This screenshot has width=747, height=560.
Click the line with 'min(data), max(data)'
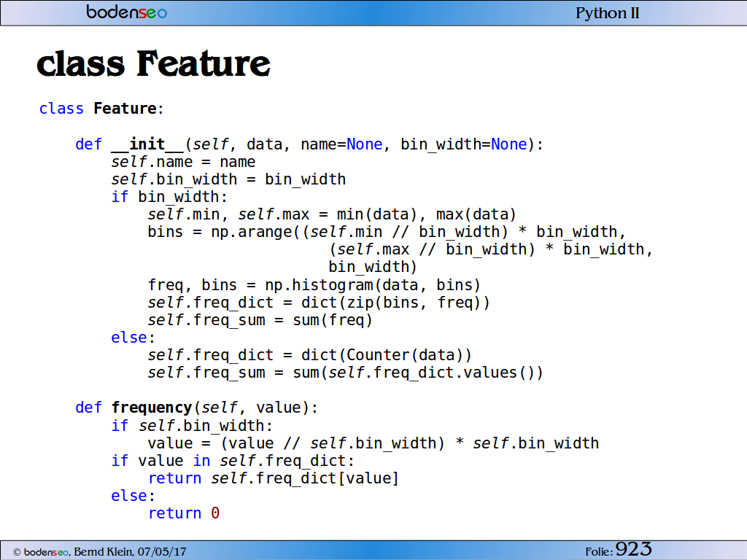click(x=332, y=214)
